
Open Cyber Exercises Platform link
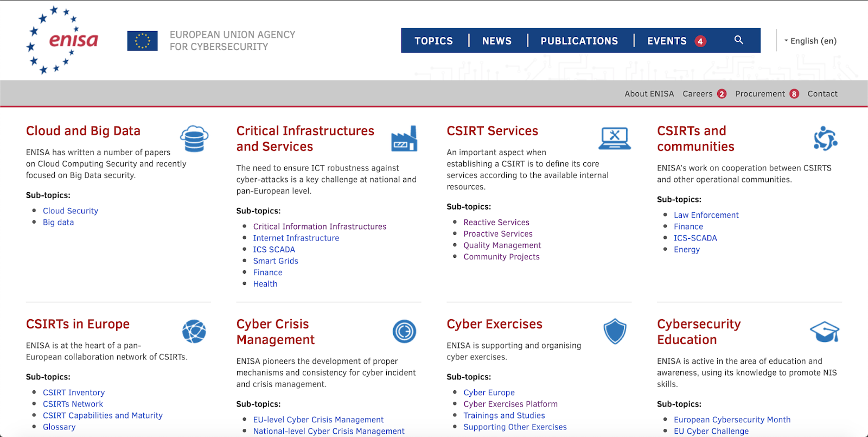click(x=510, y=404)
